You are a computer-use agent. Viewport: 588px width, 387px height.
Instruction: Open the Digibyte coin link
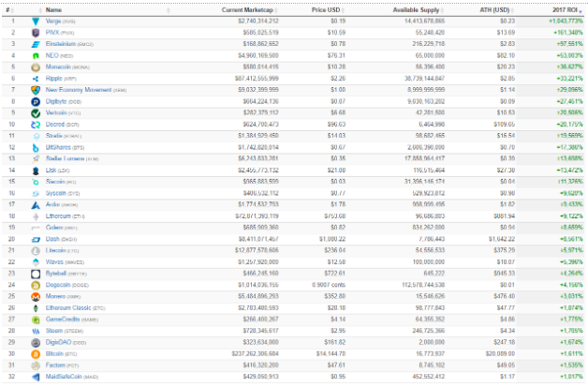pyautogui.click(x=56, y=102)
